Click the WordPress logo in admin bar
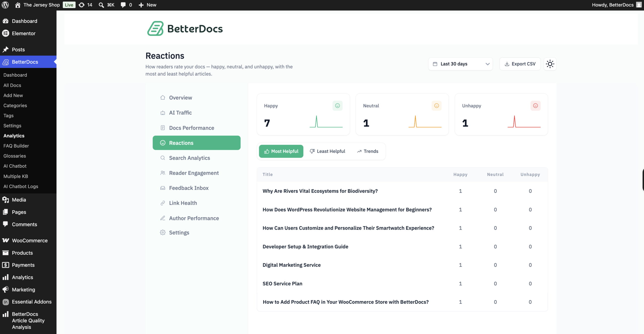The width and height of the screenshot is (644, 334). click(x=5, y=5)
